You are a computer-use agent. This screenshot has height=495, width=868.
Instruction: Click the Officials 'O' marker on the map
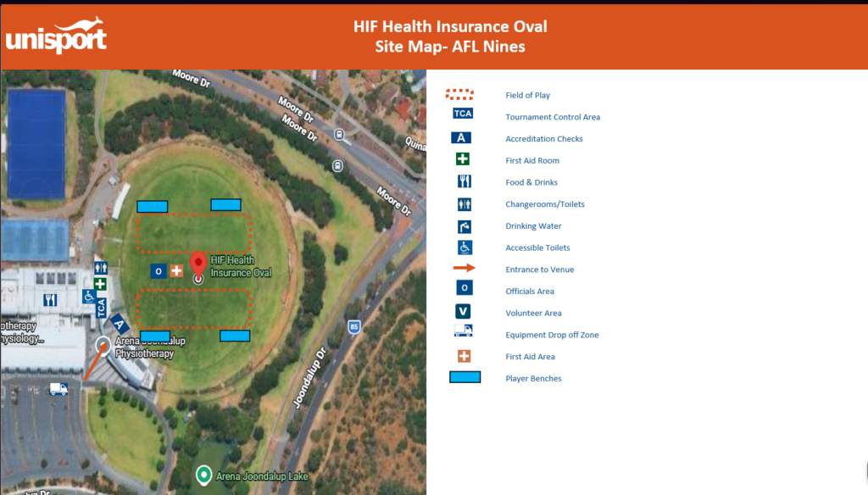click(159, 271)
